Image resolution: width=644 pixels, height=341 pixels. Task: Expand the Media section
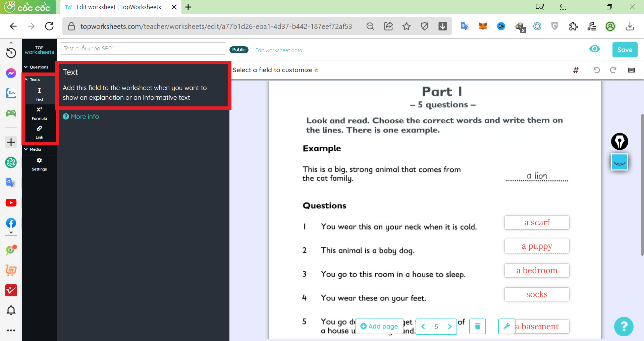click(33, 149)
